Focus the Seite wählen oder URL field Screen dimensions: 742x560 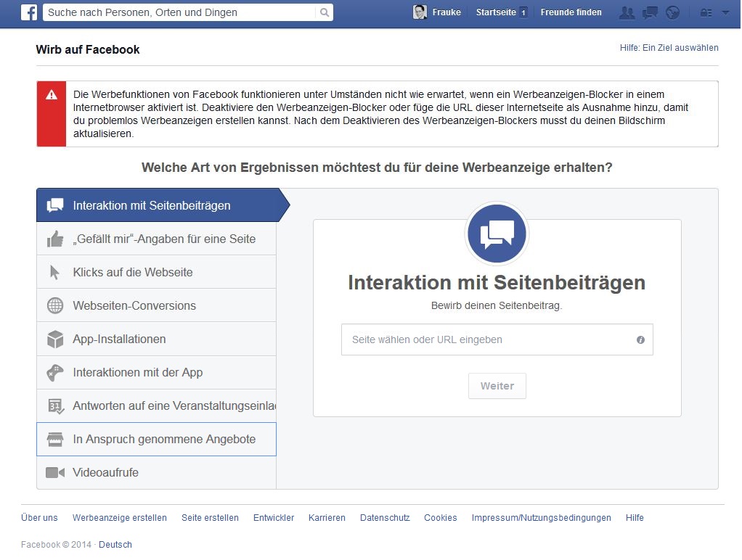click(x=497, y=339)
